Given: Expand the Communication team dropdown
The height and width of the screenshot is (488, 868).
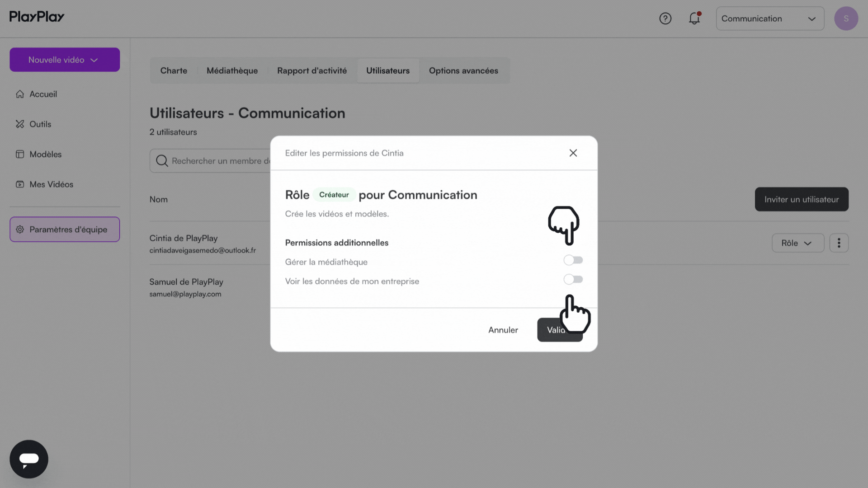Looking at the screenshot, I should click(x=770, y=19).
